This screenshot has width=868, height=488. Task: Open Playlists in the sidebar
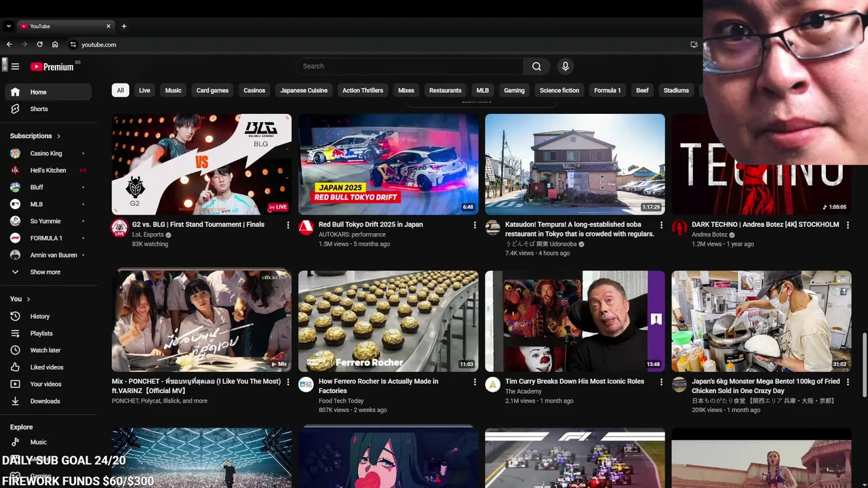(x=48, y=333)
